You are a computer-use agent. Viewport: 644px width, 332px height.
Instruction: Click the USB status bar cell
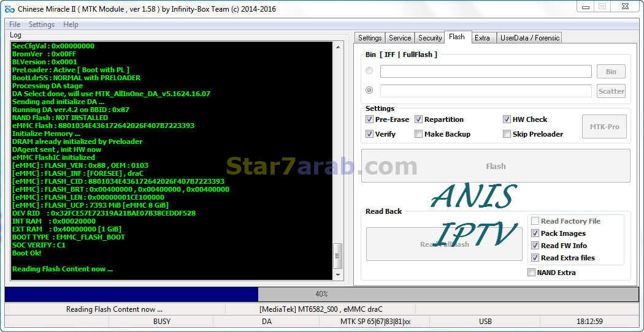(x=486, y=322)
